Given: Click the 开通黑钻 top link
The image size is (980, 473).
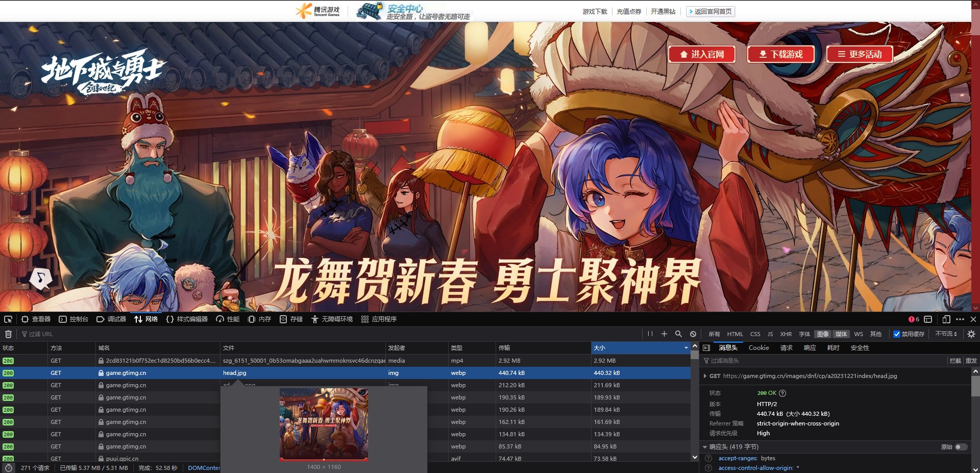Looking at the screenshot, I should pos(663,11).
